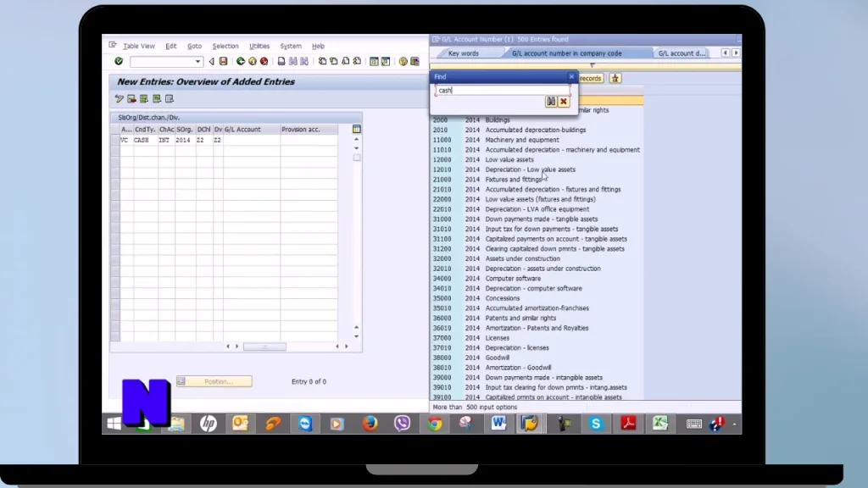The image size is (868, 488).
Task: Click the red Cancel icon
Action: pos(264,61)
